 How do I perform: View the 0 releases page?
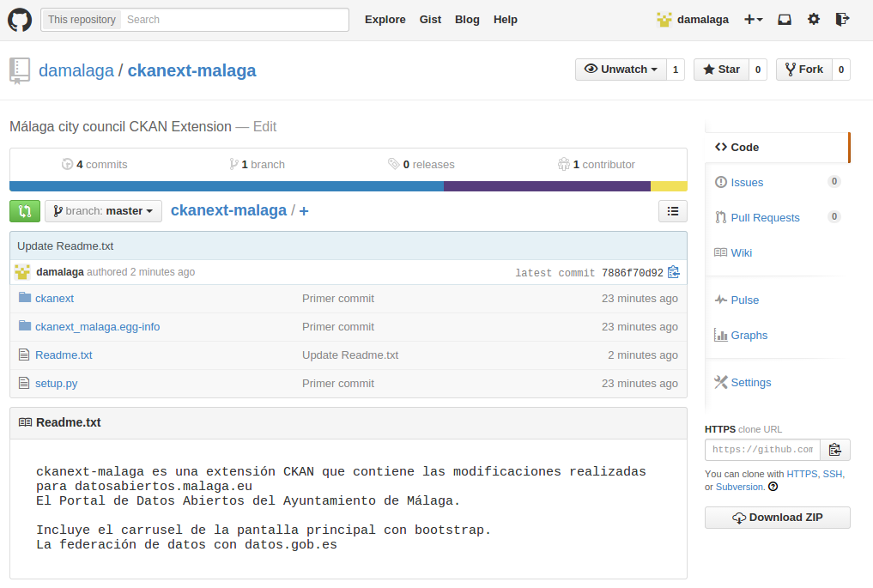click(x=421, y=164)
